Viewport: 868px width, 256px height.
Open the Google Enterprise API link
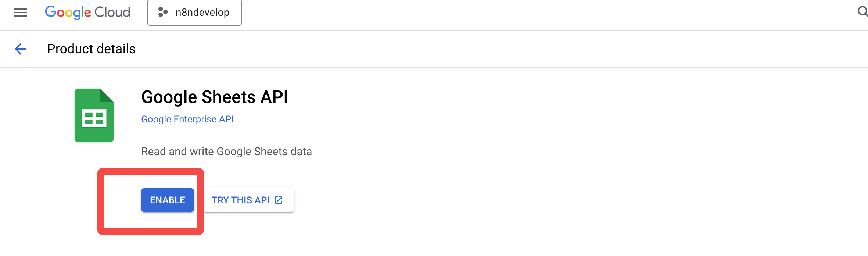click(x=187, y=119)
